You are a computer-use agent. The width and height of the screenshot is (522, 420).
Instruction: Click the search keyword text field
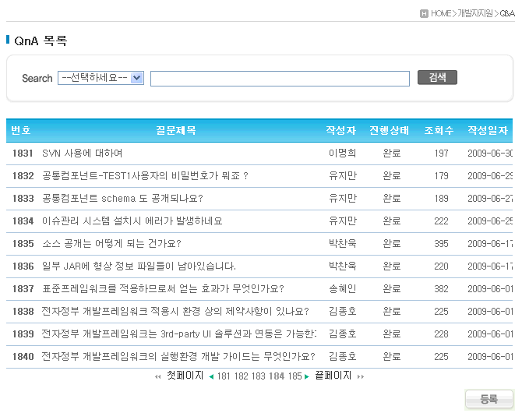(x=280, y=79)
